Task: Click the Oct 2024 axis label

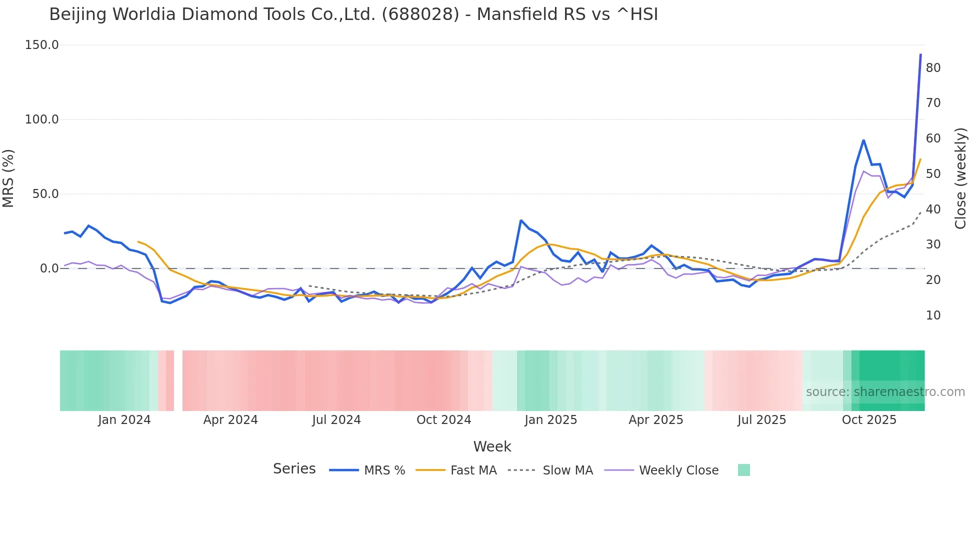Action: [x=444, y=420]
